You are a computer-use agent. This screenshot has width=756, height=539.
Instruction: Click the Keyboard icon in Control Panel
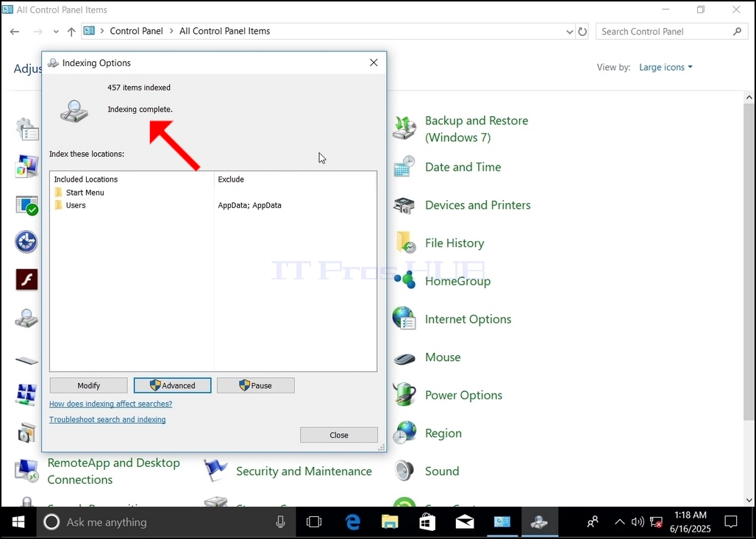(26, 360)
